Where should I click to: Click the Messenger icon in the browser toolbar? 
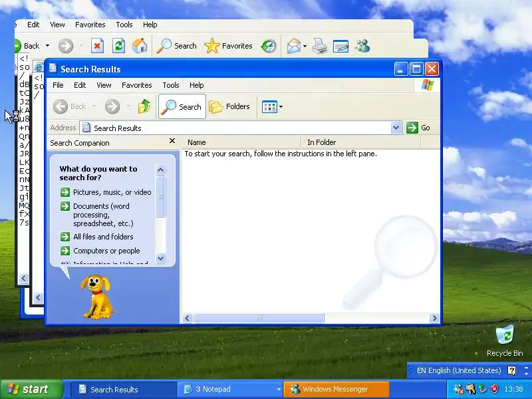pos(362,46)
